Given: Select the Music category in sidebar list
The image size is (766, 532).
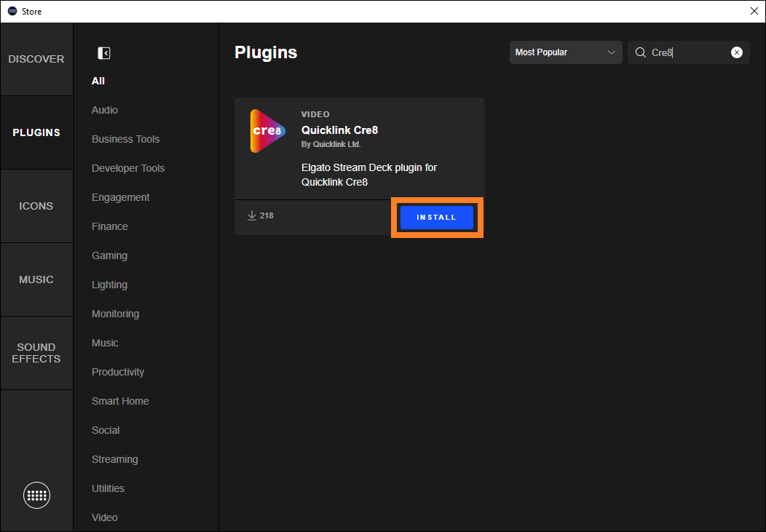Looking at the screenshot, I should tap(105, 343).
